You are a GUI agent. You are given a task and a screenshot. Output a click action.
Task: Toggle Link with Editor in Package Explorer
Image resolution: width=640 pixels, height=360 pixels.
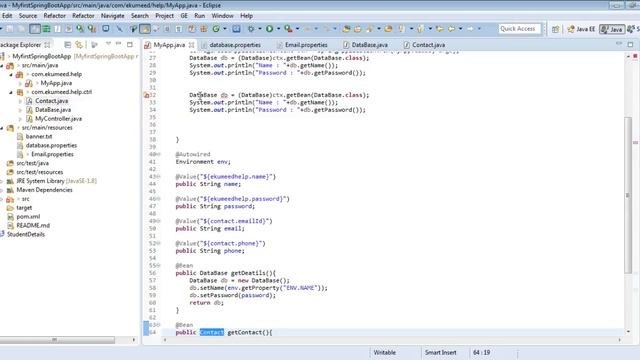(79, 44)
